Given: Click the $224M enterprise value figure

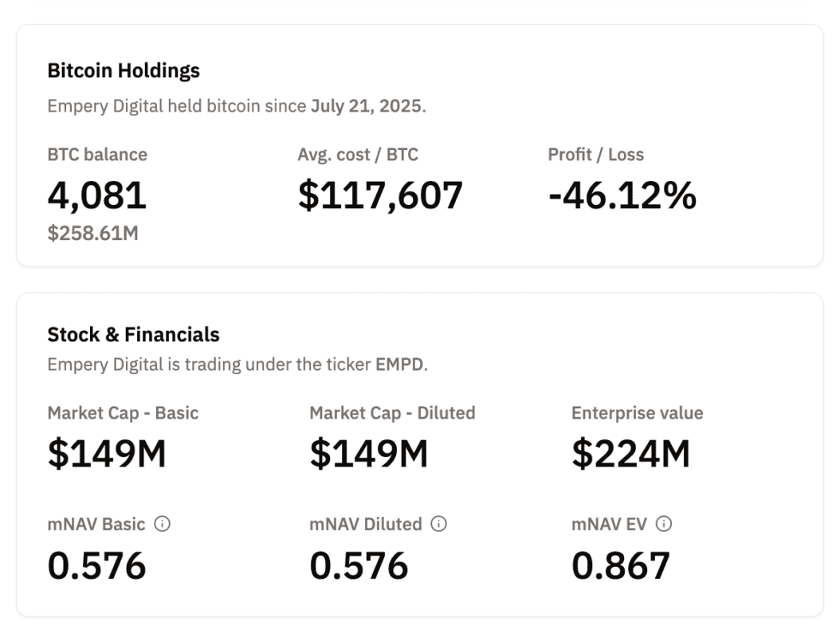Looking at the screenshot, I should pos(630,453).
